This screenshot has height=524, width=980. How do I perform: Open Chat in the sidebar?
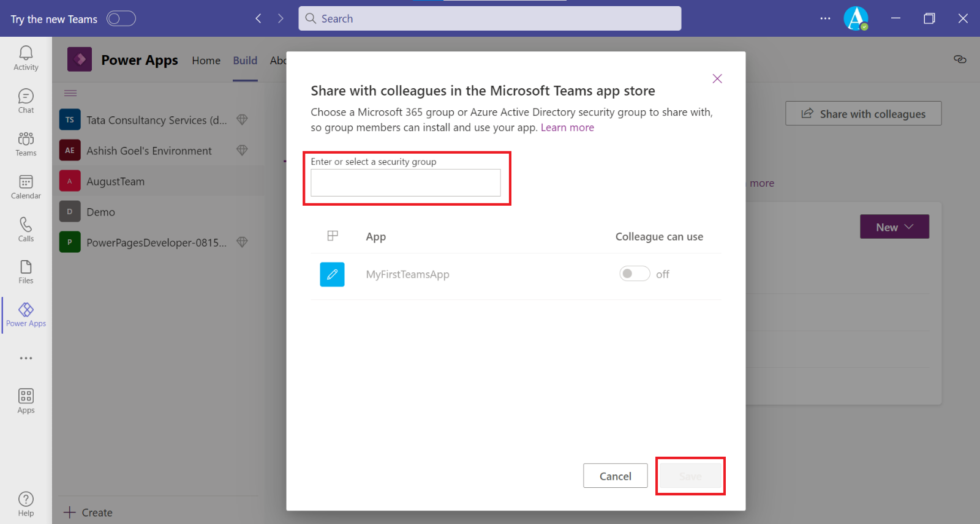[x=26, y=101]
